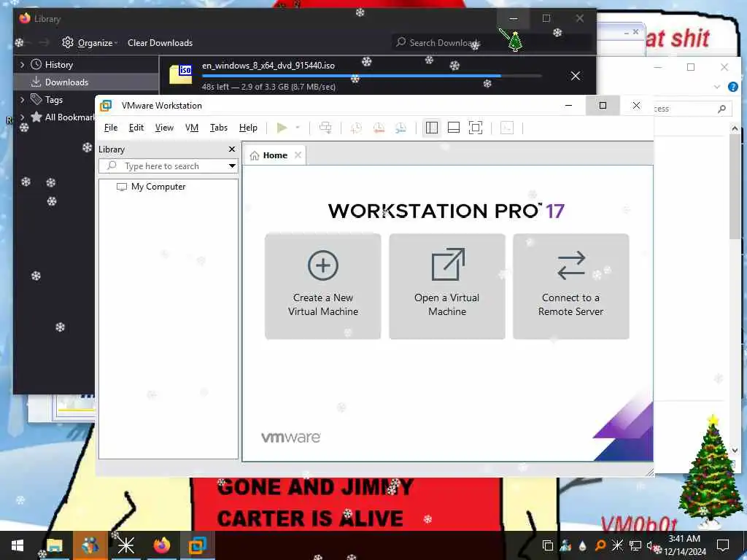The width and height of the screenshot is (747, 560).
Task: Click the Send Ctrl+Alt+Del toolbar icon
Action: pyautogui.click(x=325, y=128)
